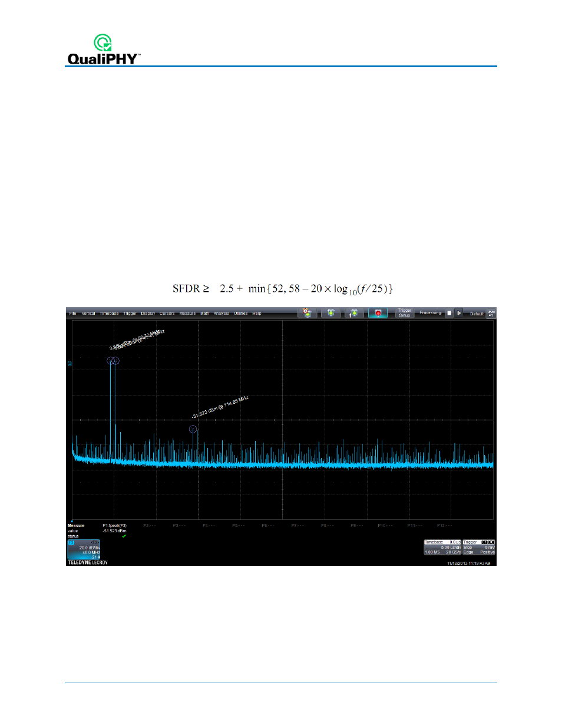Open the Analysis menu
The image size is (562, 728).
click(222, 314)
